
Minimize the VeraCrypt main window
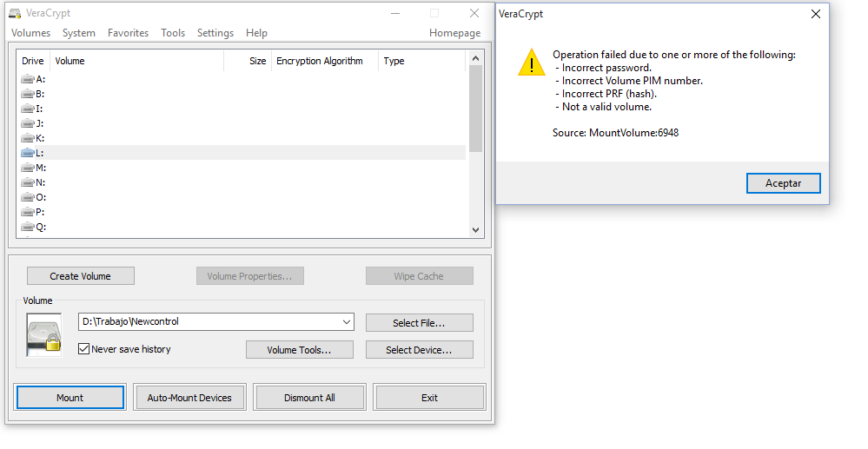pyautogui.click(x=395, y=13)
